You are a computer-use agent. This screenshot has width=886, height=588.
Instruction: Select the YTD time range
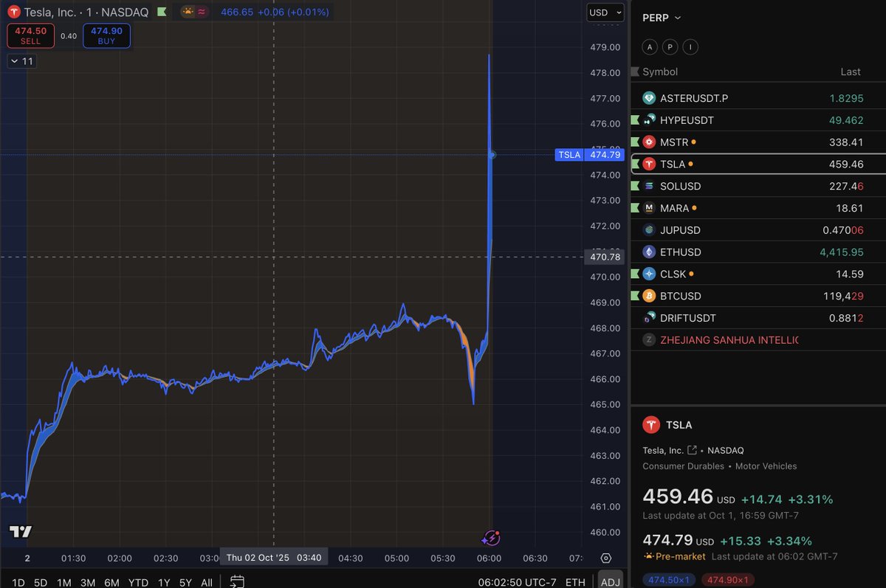138,582
